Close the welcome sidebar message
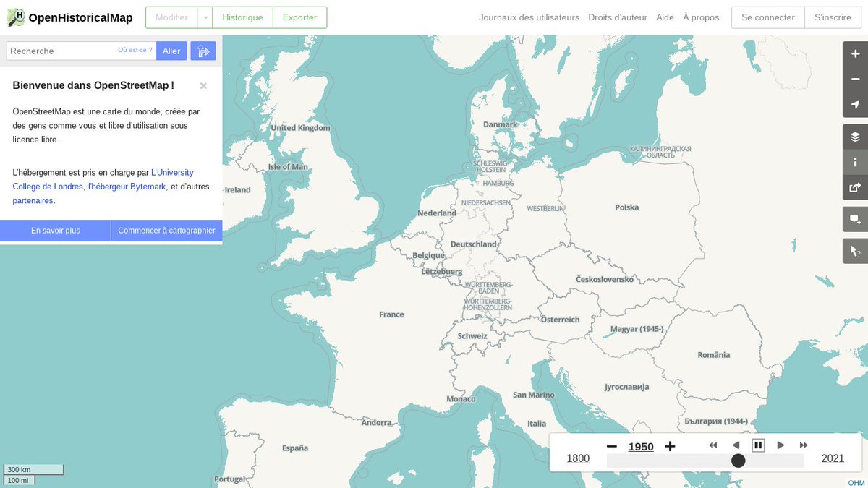Screen dimensions: 868x488 click(203, 85)
